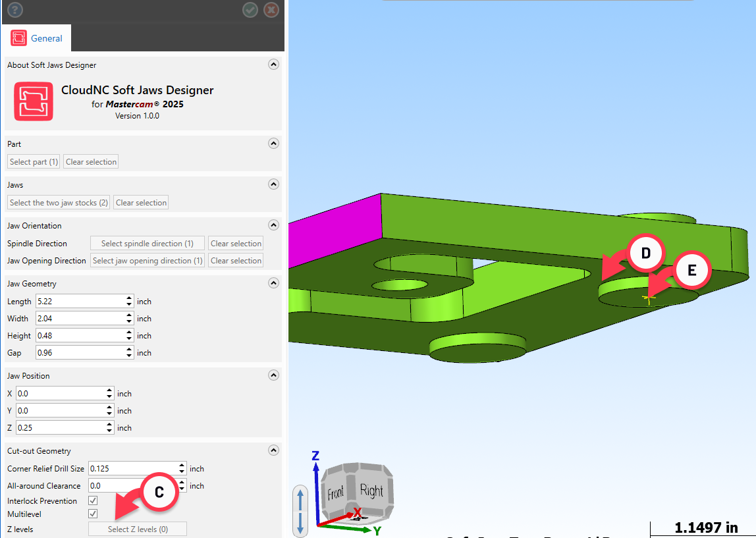Clear the Jaw Opening Direction selection

pyautogui.click(x=236, y=261)
